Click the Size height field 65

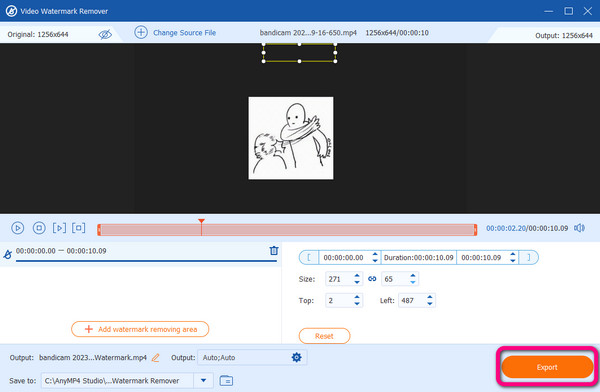(395, 279)
